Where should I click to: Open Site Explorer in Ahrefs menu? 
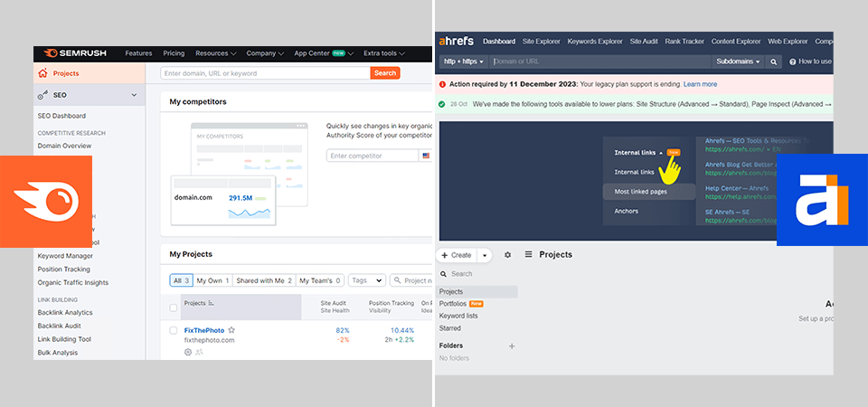pyautogui.click(x=542, y=42)
